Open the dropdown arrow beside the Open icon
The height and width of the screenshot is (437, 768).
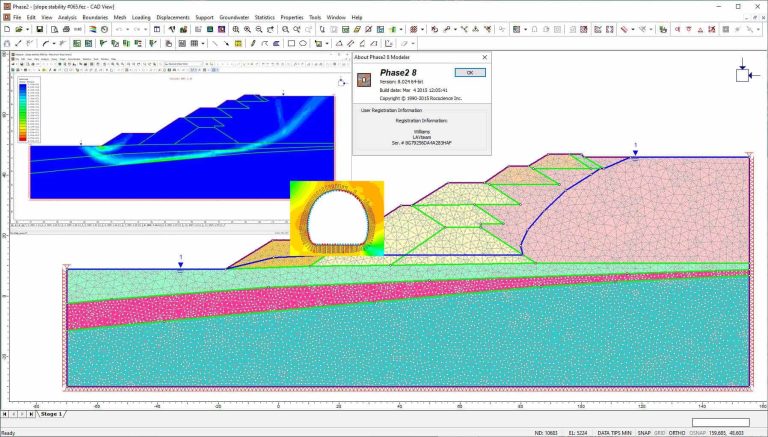point(27,29)
